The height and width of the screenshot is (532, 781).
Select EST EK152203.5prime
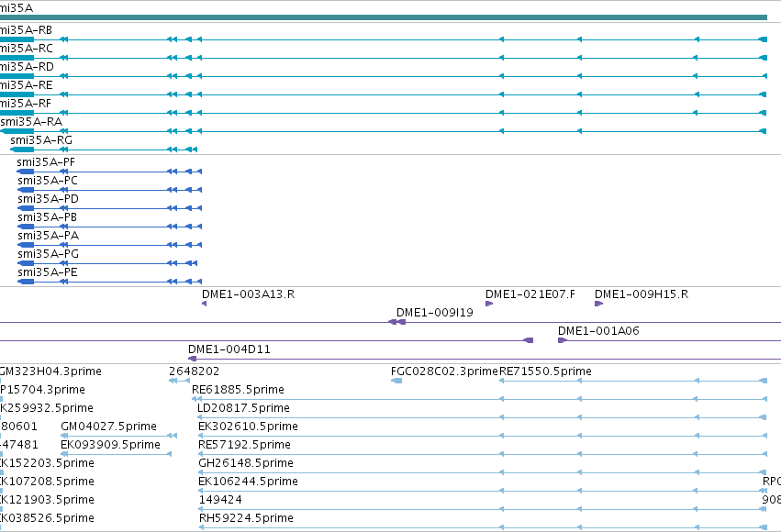click(48, 464)
